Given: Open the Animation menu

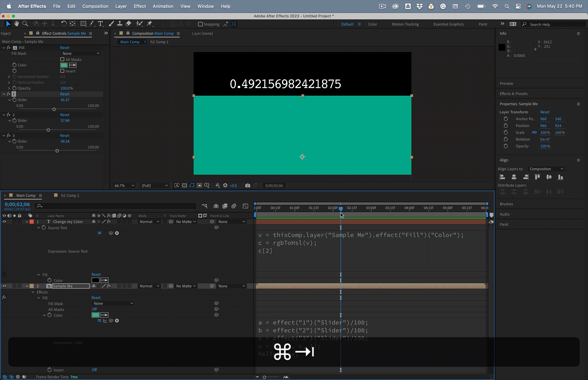Looking at the screenshot, I should tap(163, 6).
